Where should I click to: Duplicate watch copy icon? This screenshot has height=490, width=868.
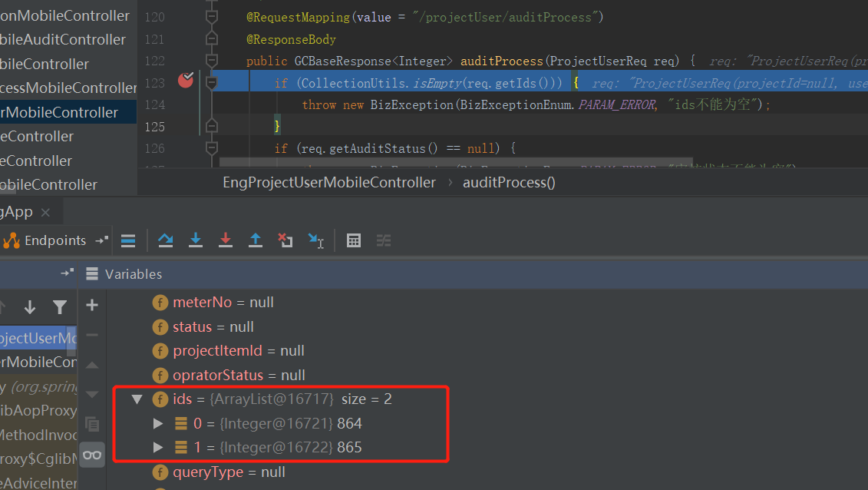coord(92,424)
